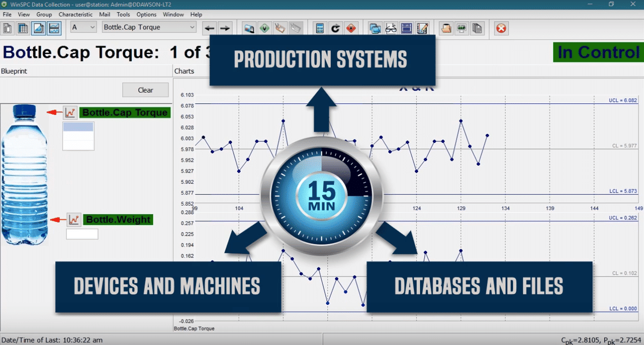Open the Bottle.Cap Torque chart icon
The image size is (644, 345).
point(70,112)
